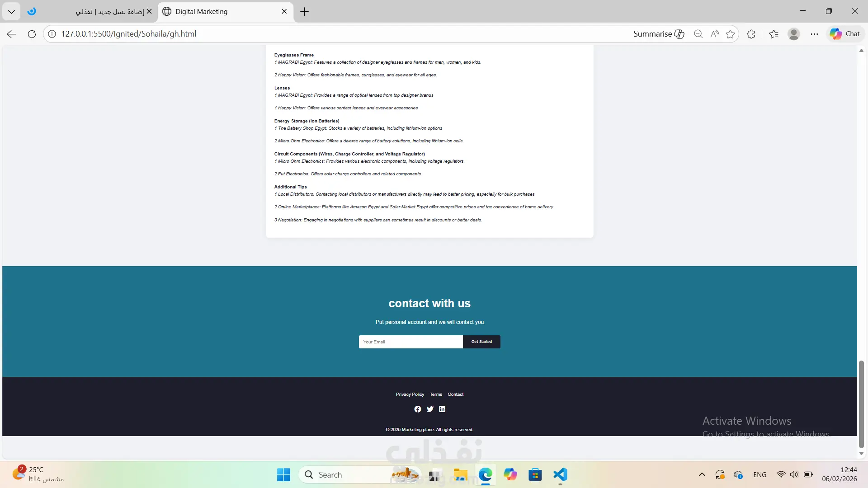
Task: Show hidden system tray icons chevron
Action: (x=702, y=475)
